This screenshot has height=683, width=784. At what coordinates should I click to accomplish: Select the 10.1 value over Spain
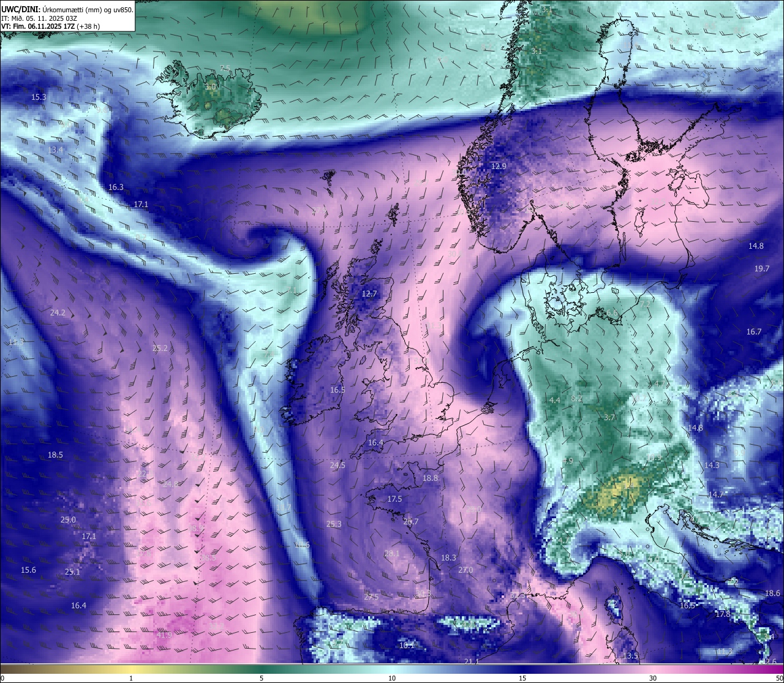(x=407, y=645)
